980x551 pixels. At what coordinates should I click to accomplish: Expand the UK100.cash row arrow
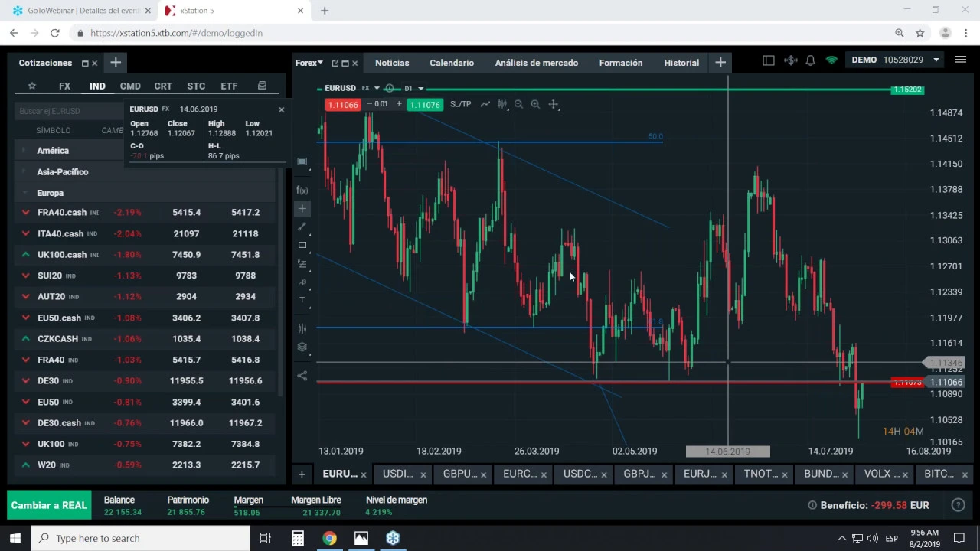[x=25, y=255]
